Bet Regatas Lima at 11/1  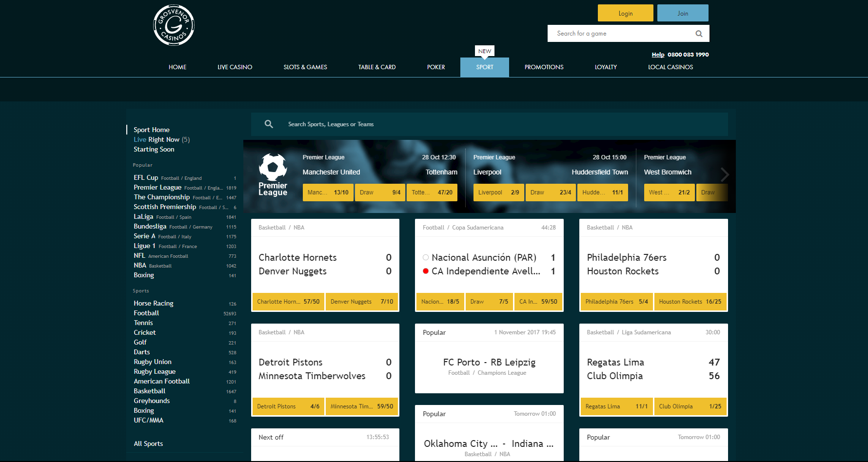click(617, 406)
